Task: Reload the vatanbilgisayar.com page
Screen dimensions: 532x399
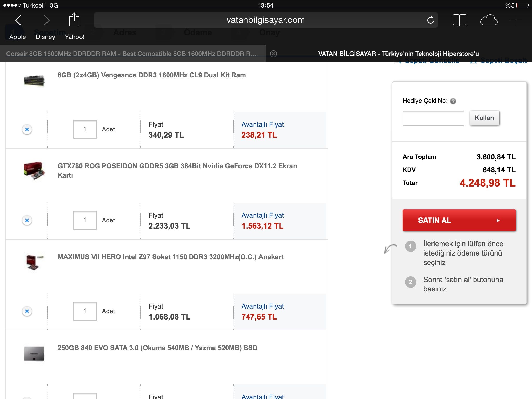Action: 430,20
